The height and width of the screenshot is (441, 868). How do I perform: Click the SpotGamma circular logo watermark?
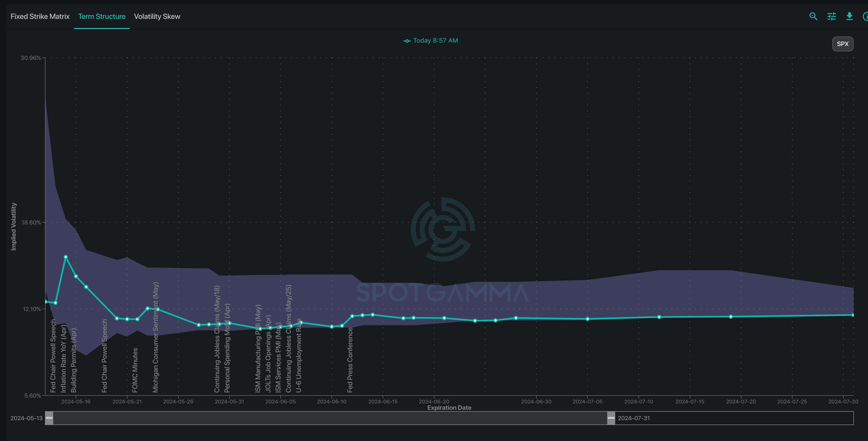pos(443,229)
